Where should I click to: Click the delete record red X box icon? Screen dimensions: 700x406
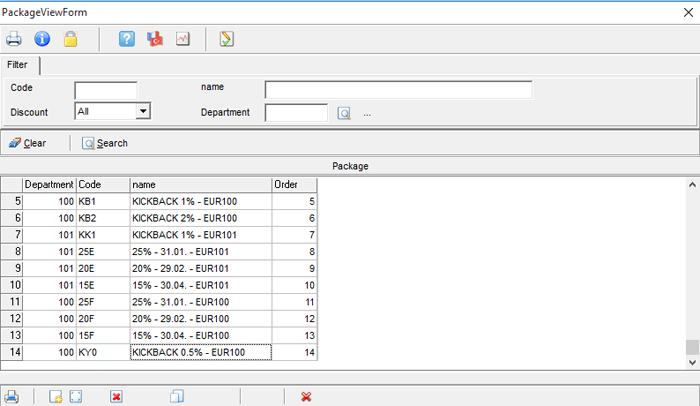[117, 397]
